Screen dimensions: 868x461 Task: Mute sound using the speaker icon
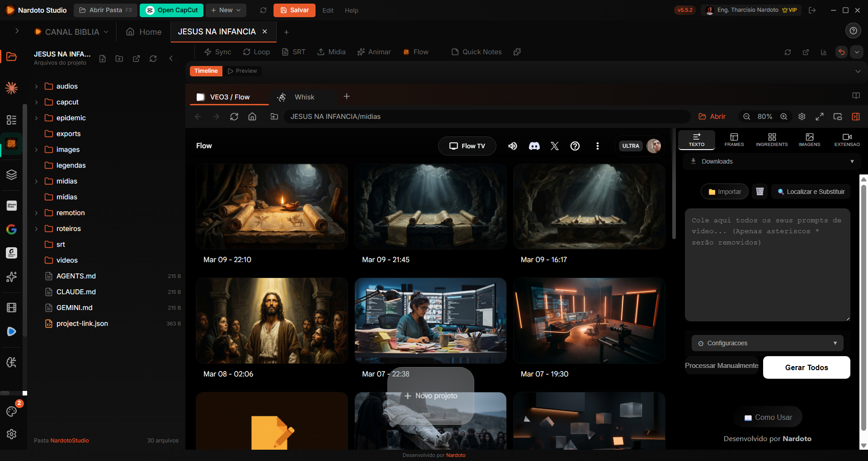click(x=513, y=146)
